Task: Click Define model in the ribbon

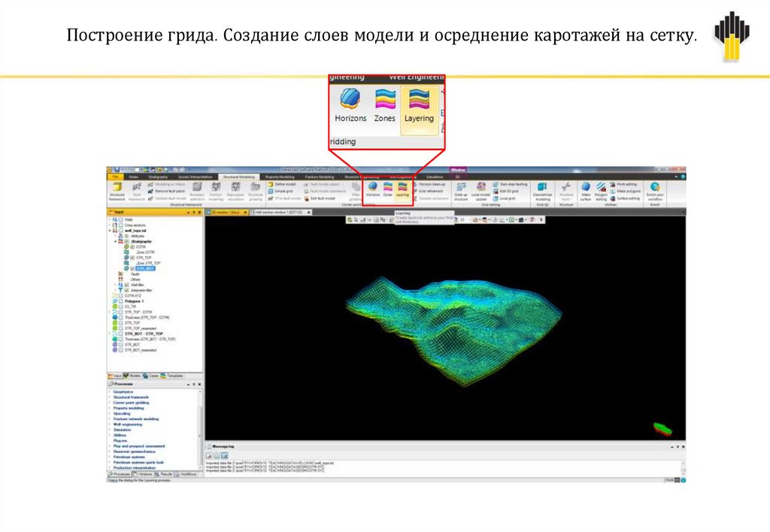Action: pos(282,184)
